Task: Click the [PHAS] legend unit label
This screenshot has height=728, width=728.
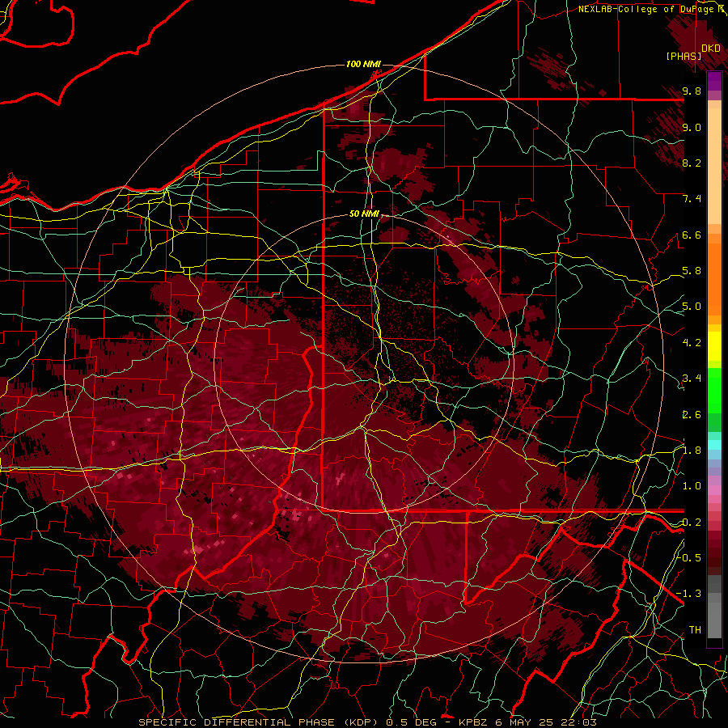Action: coord(684,57)
